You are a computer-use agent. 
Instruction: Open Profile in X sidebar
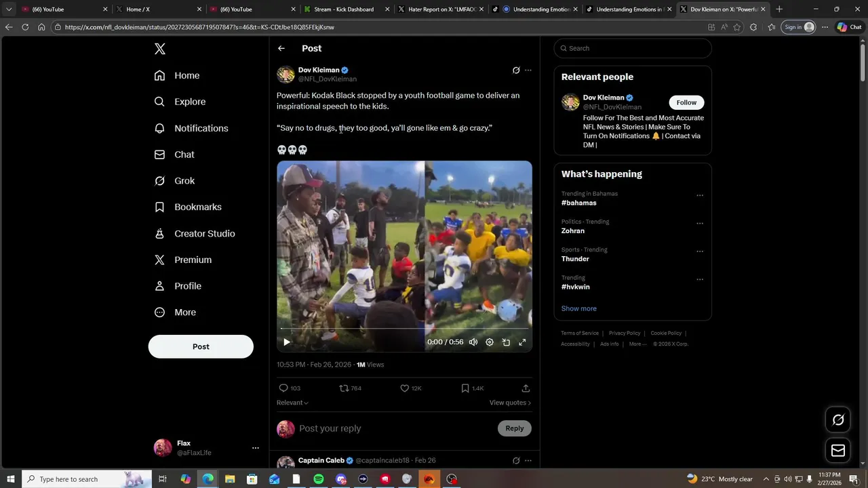[178, 286]
